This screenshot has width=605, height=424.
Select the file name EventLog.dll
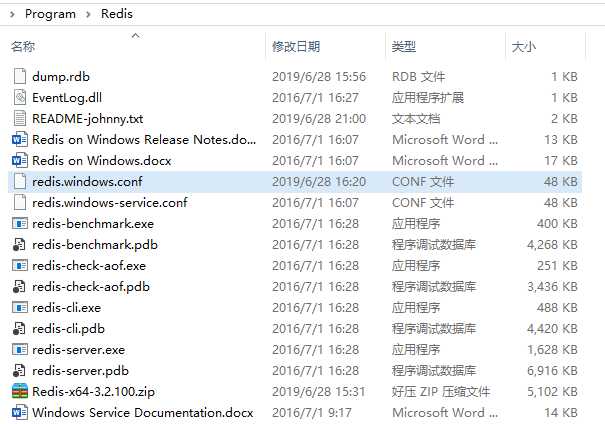coord(67,98)
